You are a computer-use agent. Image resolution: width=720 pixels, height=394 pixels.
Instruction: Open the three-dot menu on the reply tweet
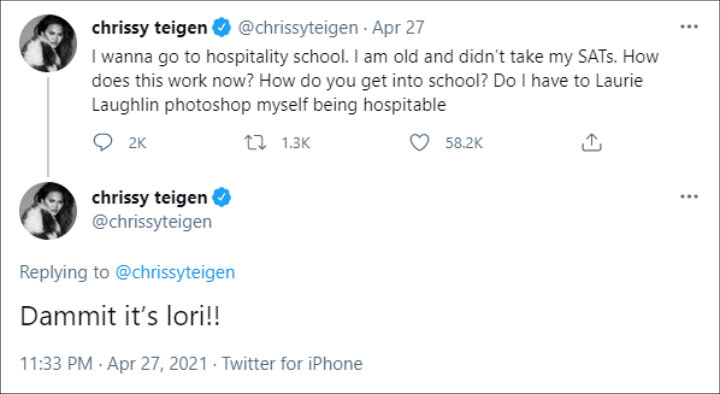689,197
